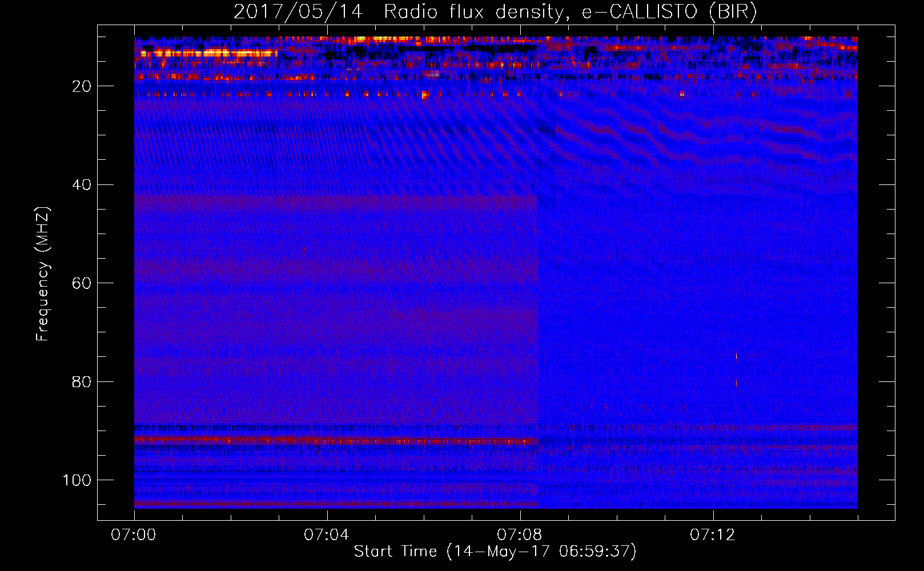Click the 'Start Time (14-May-17 06:59:37)' label
This screenshot has width=924, height=571.
[x=495, y=552]
